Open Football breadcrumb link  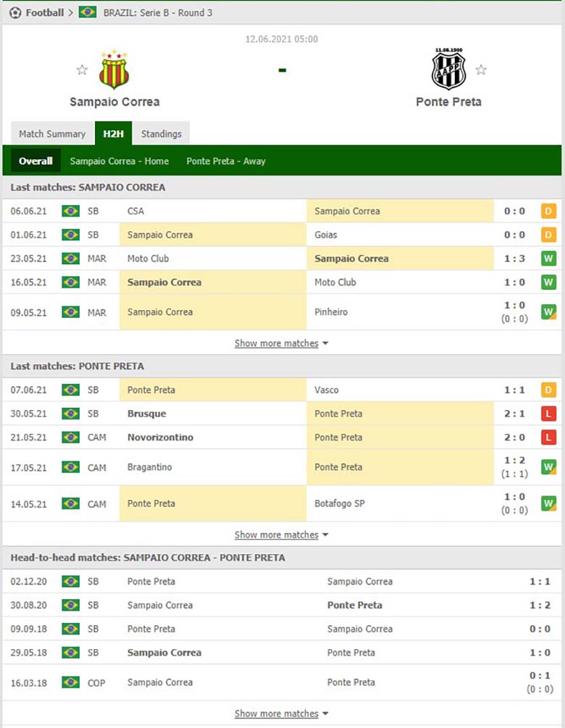45,12
